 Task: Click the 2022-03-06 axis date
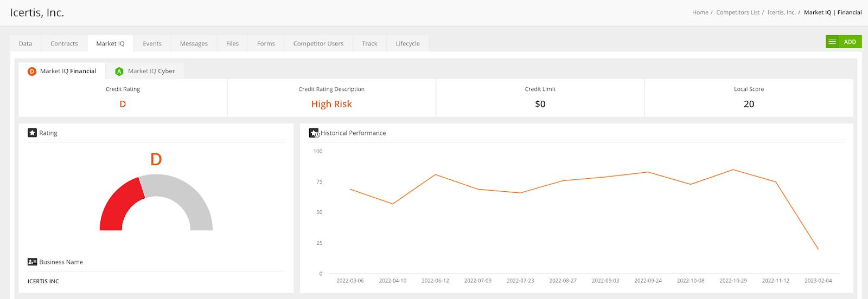tap(350, 281)
